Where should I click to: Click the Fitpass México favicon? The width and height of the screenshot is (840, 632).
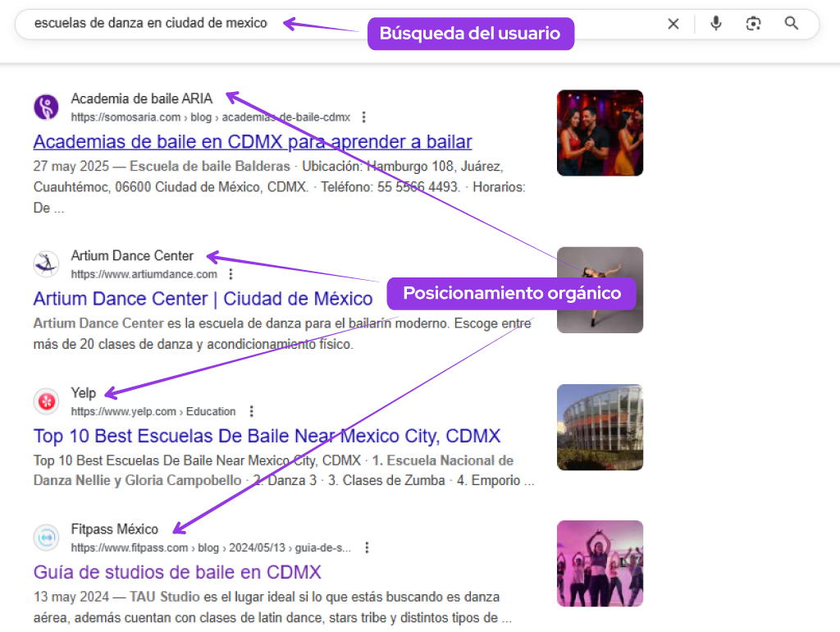pyautogui.click(x=46, y=538)
